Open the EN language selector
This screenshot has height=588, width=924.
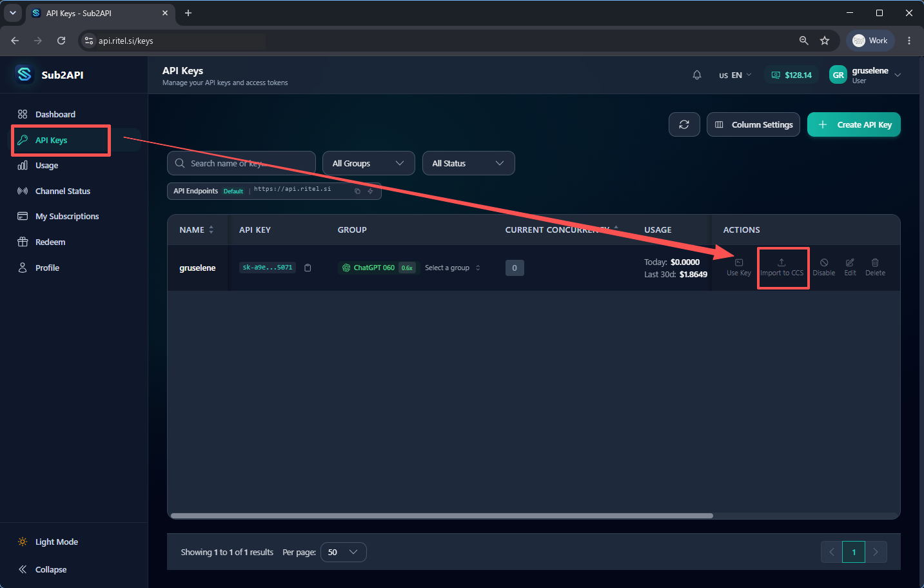point(735,75)
